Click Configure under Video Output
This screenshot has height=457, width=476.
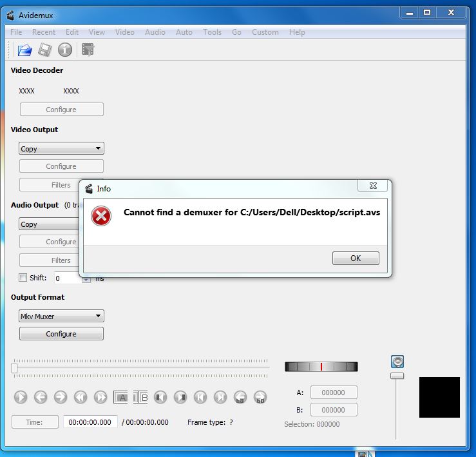click(x=61, y=166)
